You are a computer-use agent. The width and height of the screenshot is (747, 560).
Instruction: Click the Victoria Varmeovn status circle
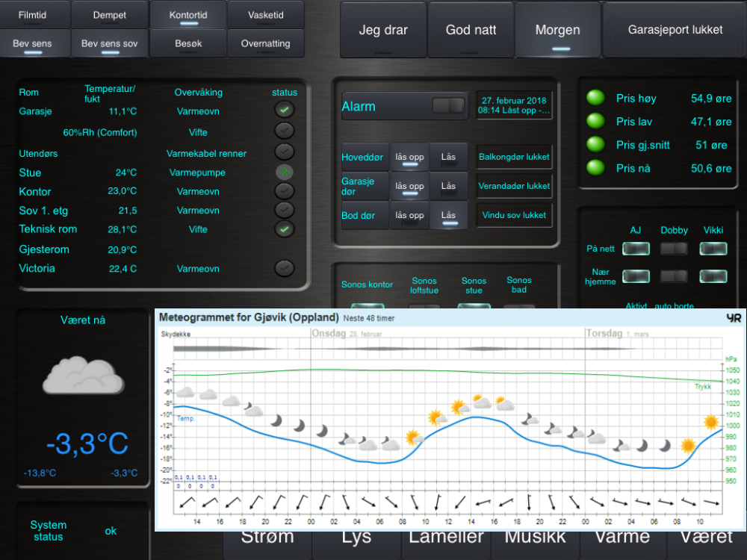(x=284, y=268)
